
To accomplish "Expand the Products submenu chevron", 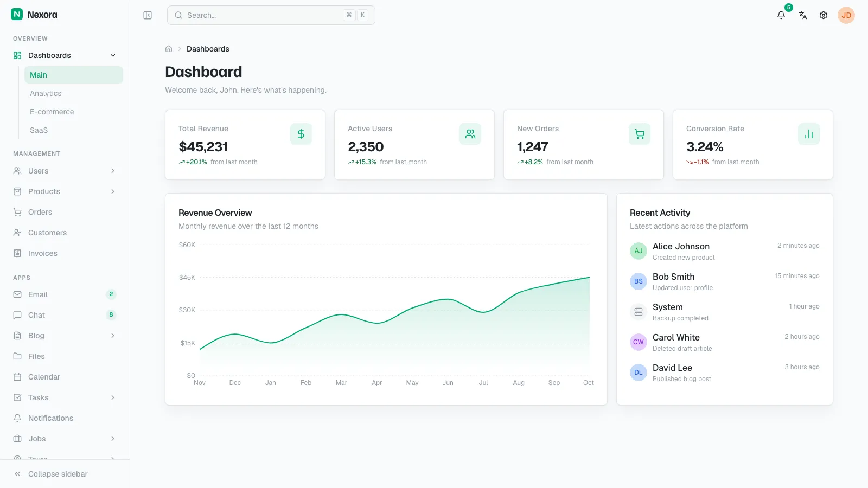I will [x=113, y=191].
